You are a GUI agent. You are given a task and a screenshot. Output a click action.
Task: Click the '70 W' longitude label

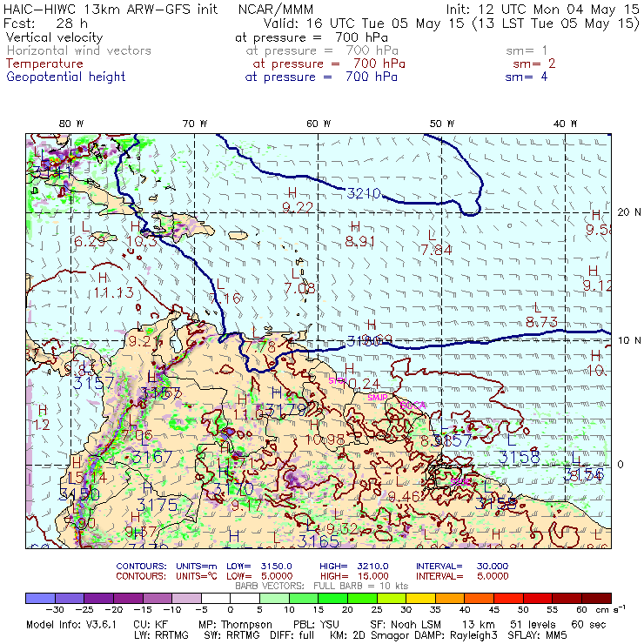195,124
